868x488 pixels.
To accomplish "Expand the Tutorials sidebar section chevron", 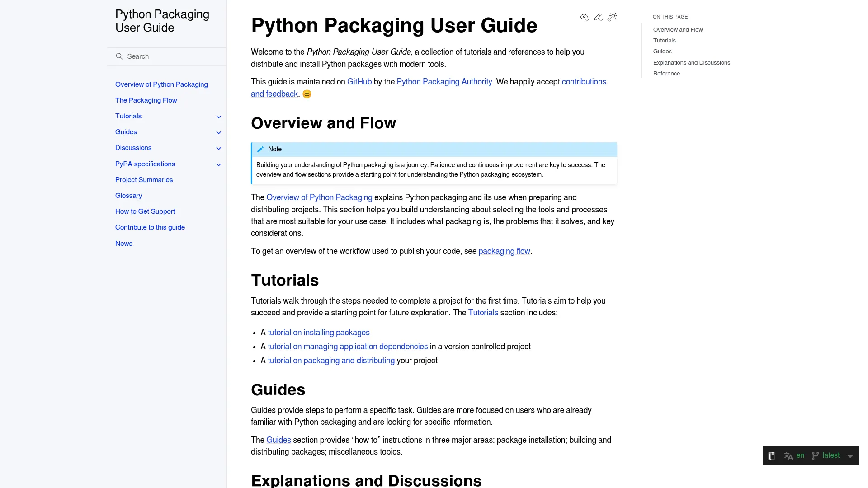I will click(x=219, y=117).
